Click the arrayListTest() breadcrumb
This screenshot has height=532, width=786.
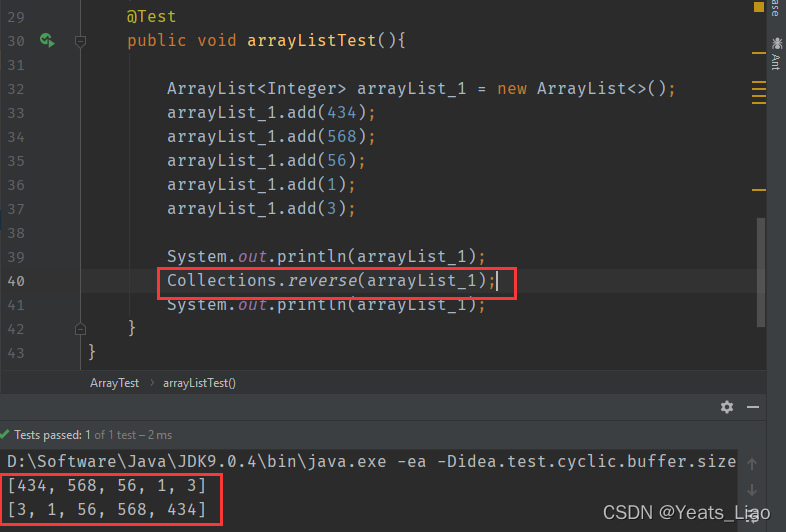[x=200, y=383]
